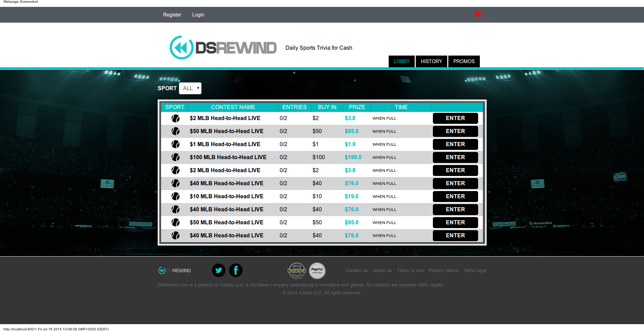
Task: Enter the $100 MLB Head-to-Head contest
Action: 455,157
